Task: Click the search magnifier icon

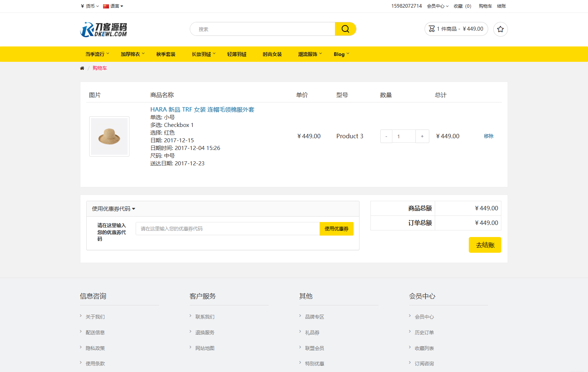Action: pos(345,29)
